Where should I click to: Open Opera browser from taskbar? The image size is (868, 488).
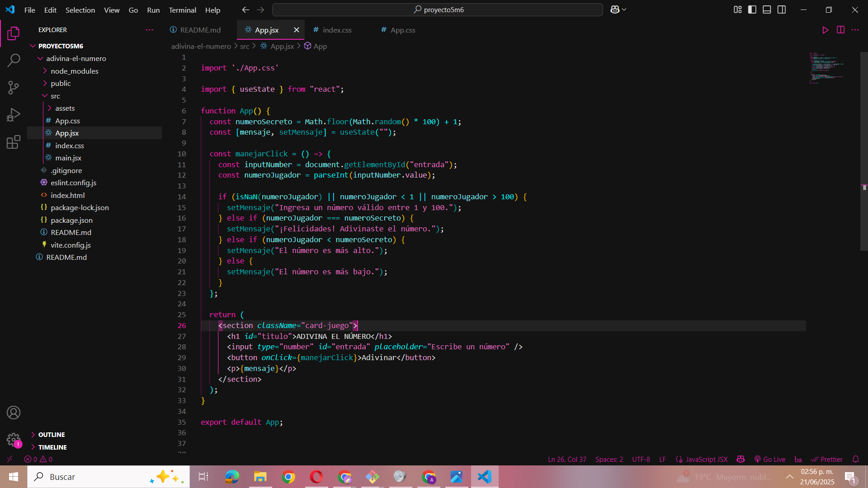pos(316,477)
